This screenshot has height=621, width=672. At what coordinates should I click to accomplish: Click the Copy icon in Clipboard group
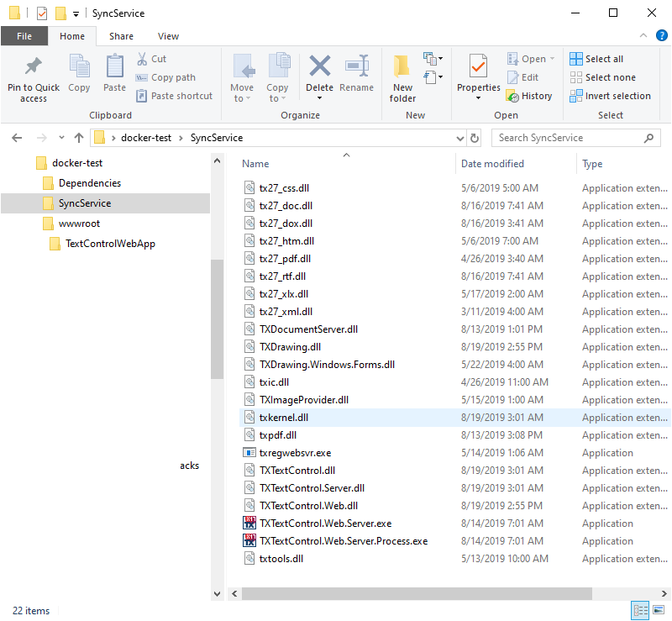[x=79, y=66]
